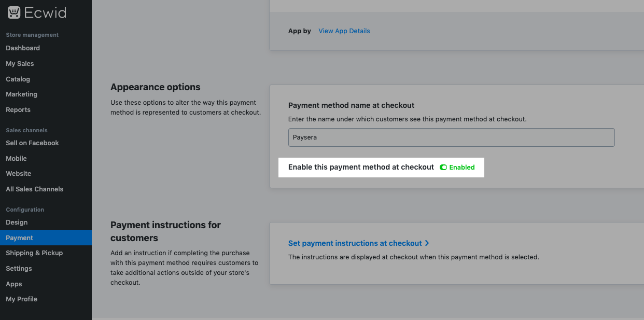Select Sell on Facebook channel

pos(32,143)
